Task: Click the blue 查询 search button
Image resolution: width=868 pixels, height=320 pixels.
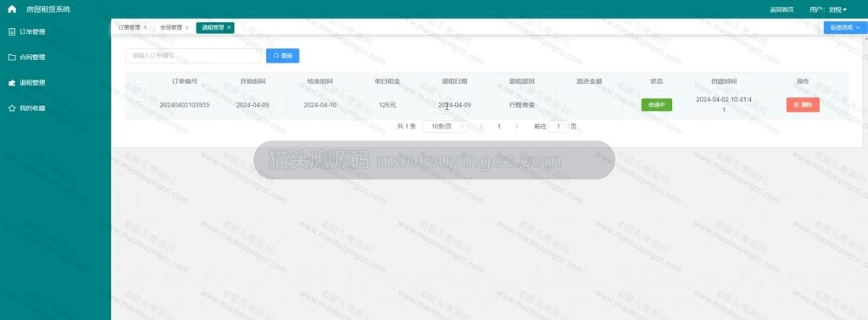Action: [x=282, y=55]
